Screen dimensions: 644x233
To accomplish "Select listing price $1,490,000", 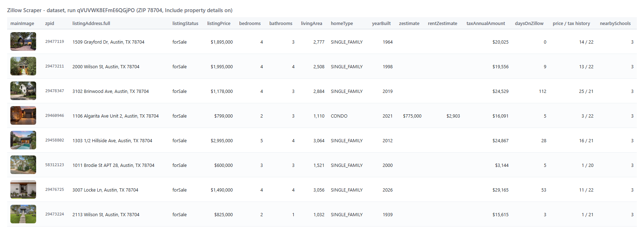I will [x=221, y=190].
